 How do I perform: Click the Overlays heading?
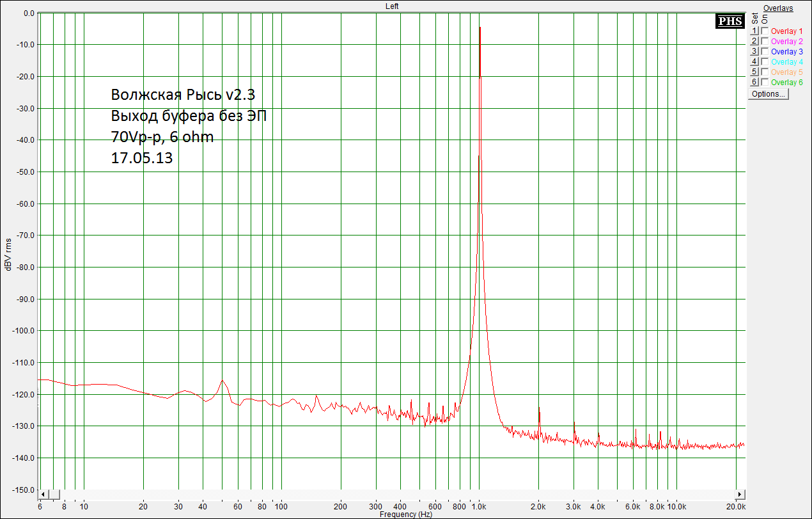[x=778, y=8]
